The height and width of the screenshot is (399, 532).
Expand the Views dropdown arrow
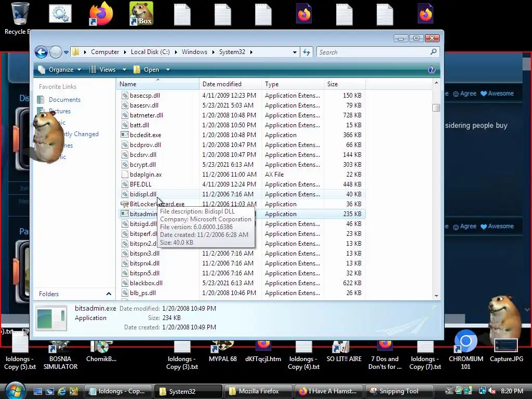pyautogui.click(x=124, y=70)
